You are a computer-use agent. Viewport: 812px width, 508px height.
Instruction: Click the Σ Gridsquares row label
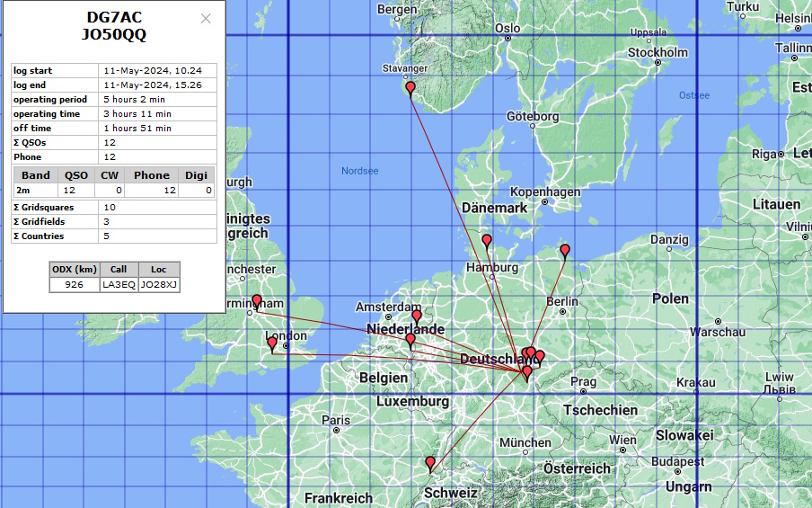point(54,208)
